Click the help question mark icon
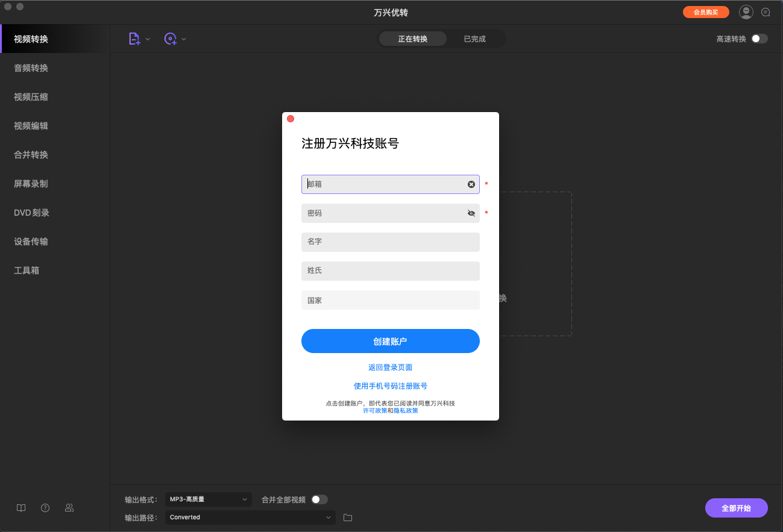 (45, 508)
